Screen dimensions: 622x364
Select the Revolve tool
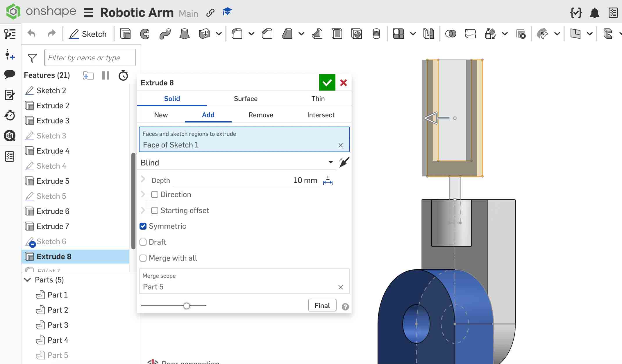(145, 34)
